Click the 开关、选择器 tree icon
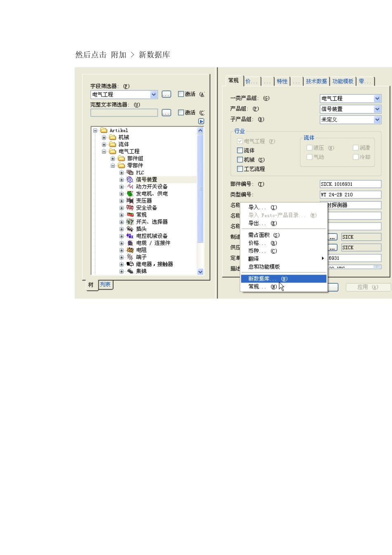The width and height of the screenshot is (392, 555). [x=130, y=222]
